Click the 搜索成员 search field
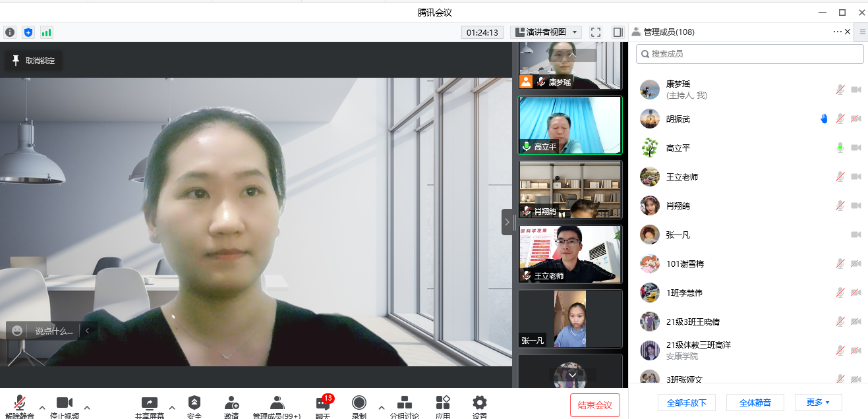This screenshot has width=868, height=419. (x=749, y=54)
